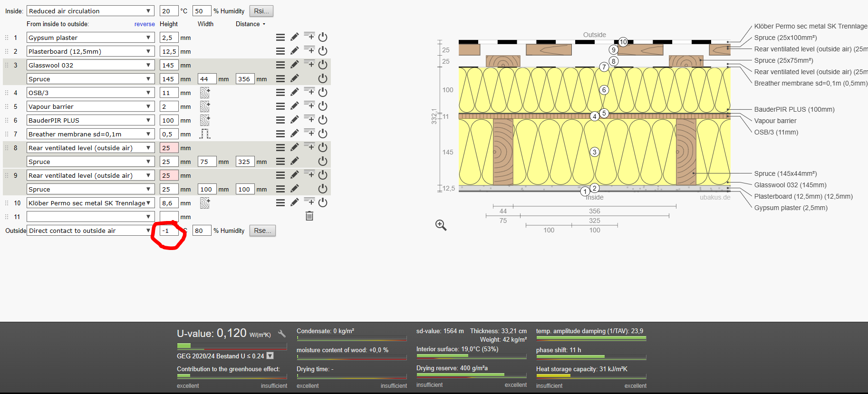Screen dimensions: 868x394
Task: Toggle power for Klöber Permo layer
Action: point(323,202)
